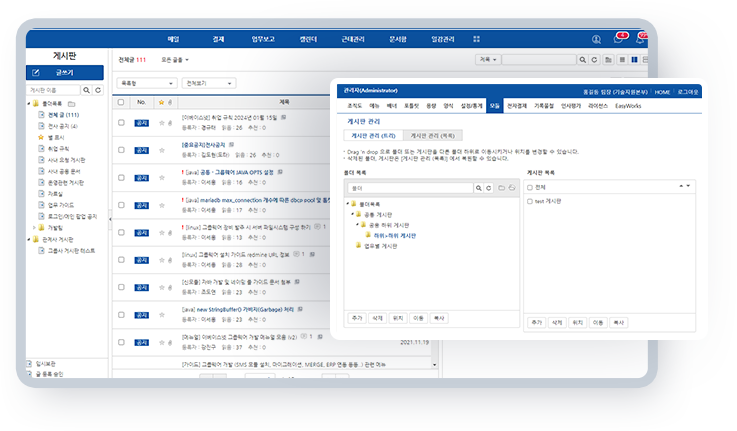This screenshot has width=737, height=431.
Task: Open the chat messages icon with badge
Action: (619, 39)
